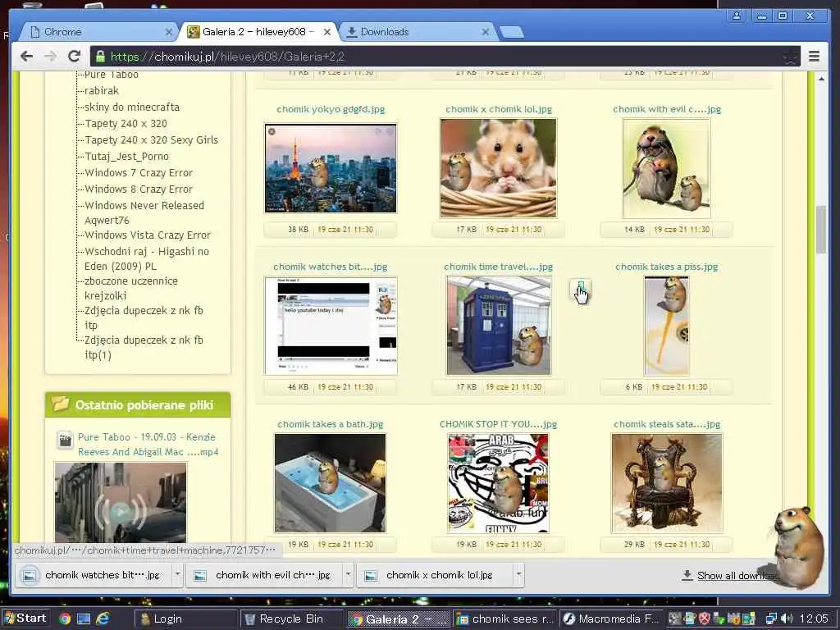Click the bathtub hamster thumbnail

tap(330, 483)
